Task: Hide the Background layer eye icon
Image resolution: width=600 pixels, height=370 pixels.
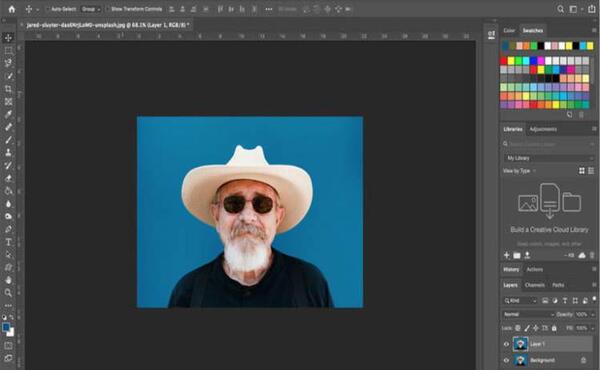Action: pos(506,360)
